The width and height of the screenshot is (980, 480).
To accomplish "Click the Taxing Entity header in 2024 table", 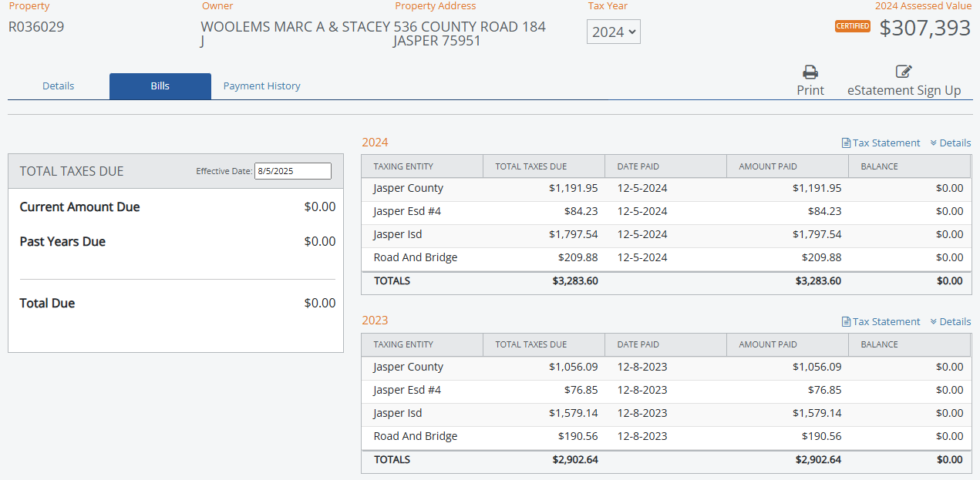I will point(403,166).
